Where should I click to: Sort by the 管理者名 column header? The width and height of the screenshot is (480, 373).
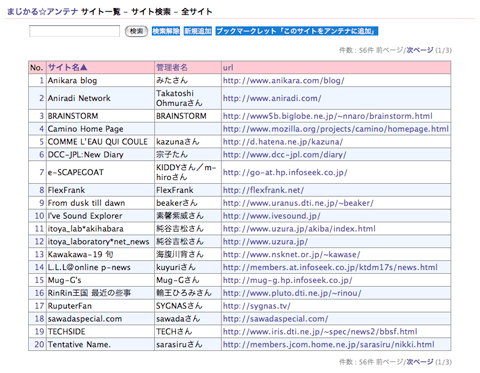172,67
